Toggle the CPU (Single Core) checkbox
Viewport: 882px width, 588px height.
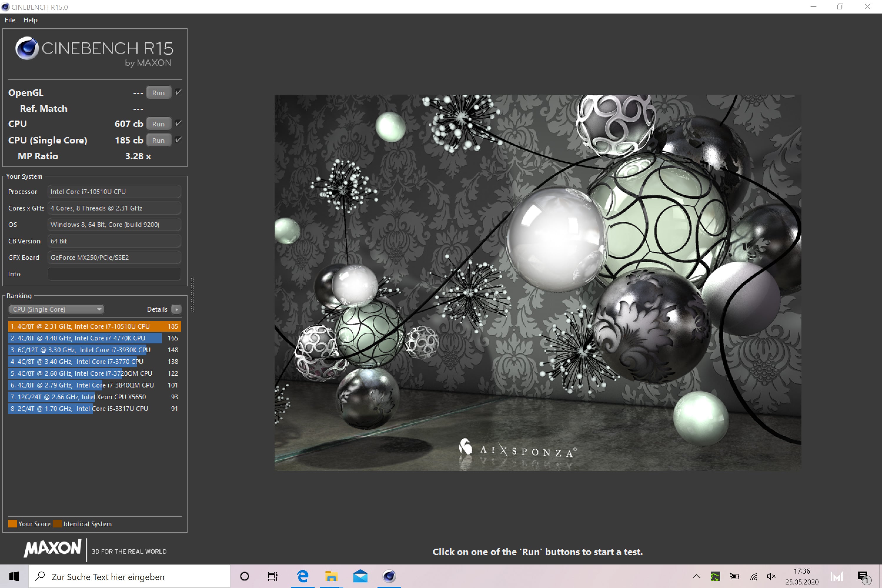pos(178,140)
